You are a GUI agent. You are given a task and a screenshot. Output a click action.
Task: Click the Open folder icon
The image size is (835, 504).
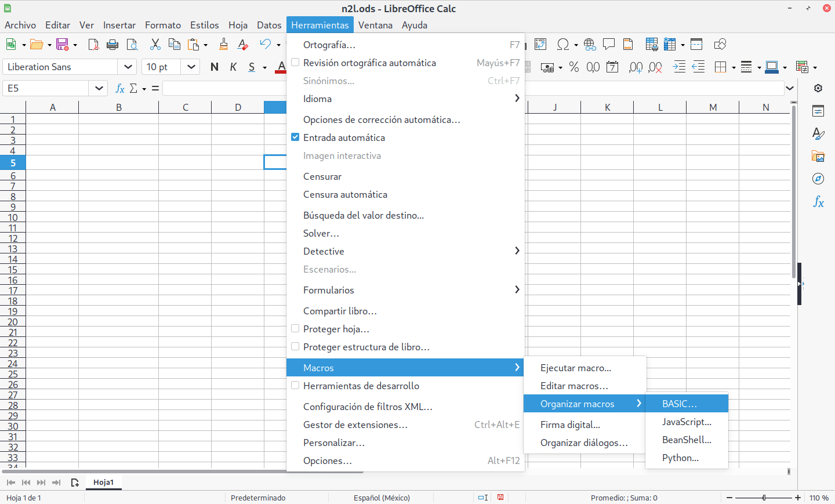pyautogui.click(x=37, y=44)
